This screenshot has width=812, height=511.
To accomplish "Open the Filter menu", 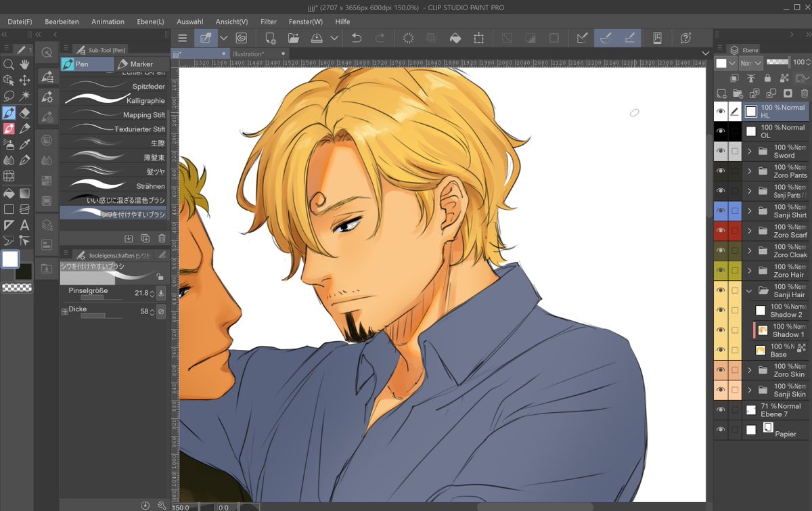I will [269, 22].
